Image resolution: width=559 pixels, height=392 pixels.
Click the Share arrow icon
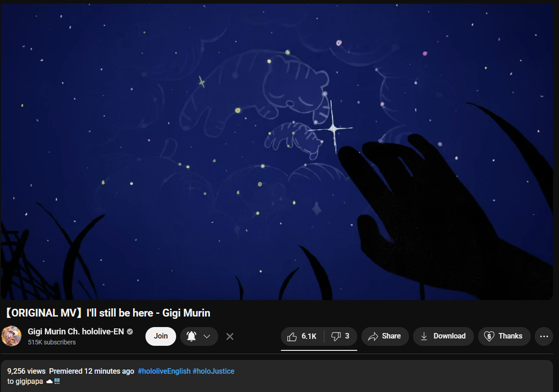coord(373,337)
